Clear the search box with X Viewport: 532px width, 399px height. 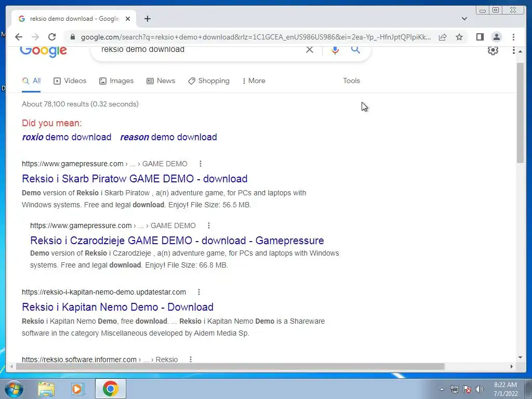click(310, 49)
